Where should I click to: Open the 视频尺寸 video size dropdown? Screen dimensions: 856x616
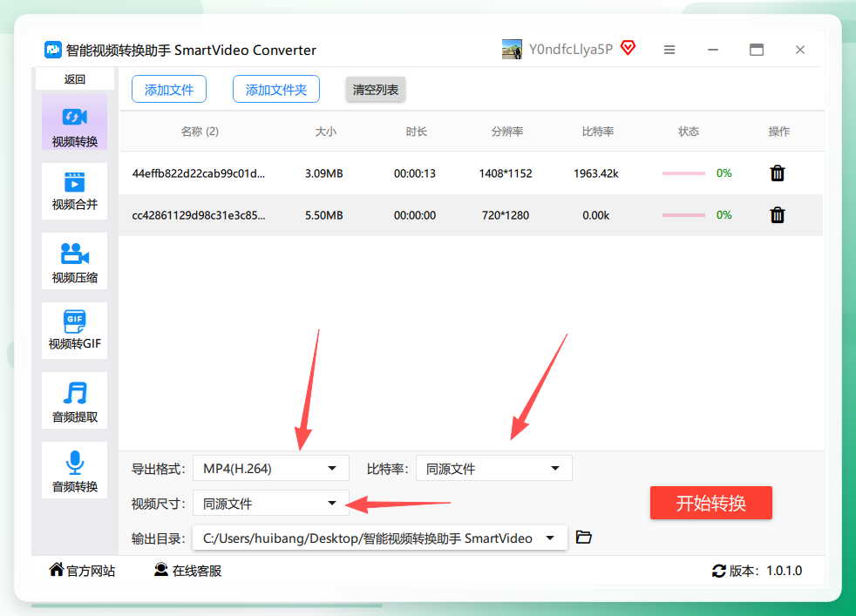tap(271, 503)
